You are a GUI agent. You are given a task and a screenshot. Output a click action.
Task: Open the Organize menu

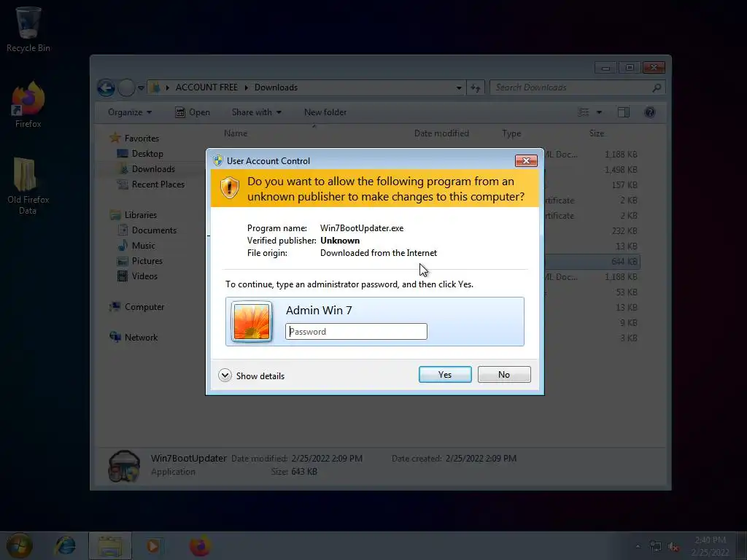click(130, 112)
